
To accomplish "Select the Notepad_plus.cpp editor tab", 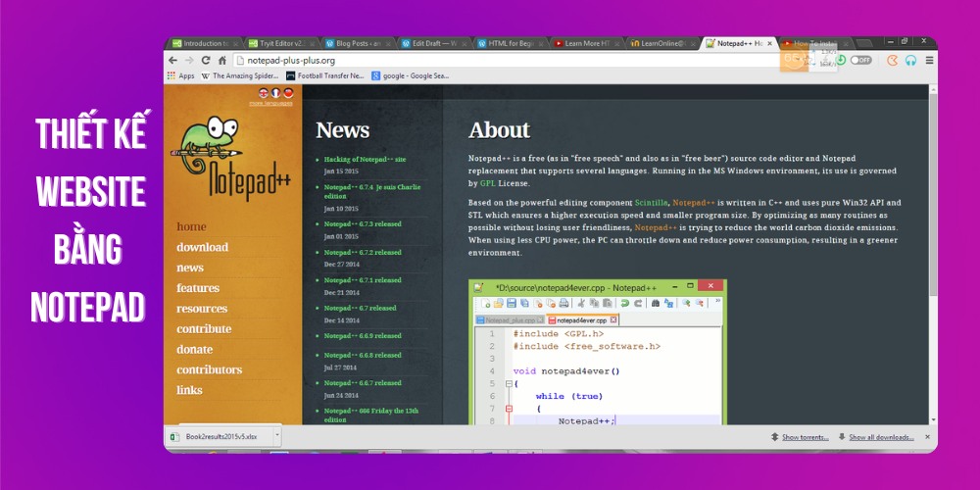I will tap(510, 320).
